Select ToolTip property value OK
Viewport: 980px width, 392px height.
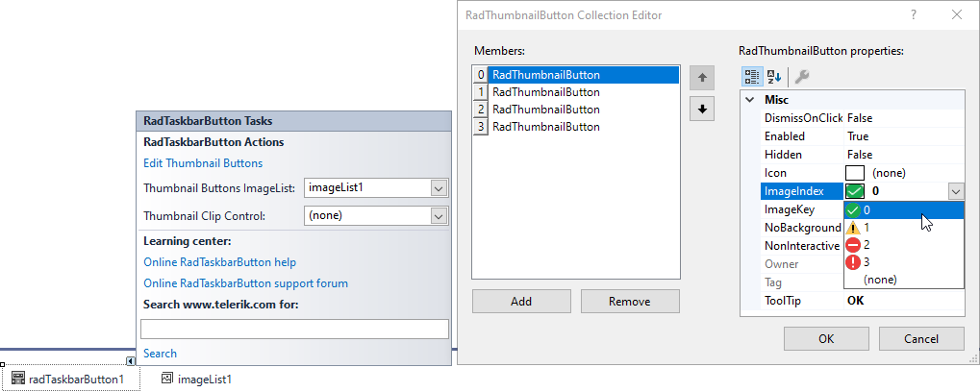(x=904, y=301)
